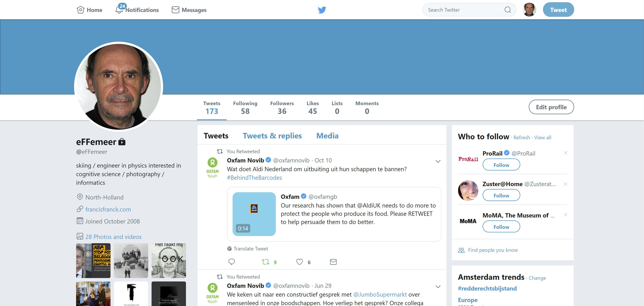
Task: Expand options chevron on Jun 29 tweet
Action: point(438,287)
